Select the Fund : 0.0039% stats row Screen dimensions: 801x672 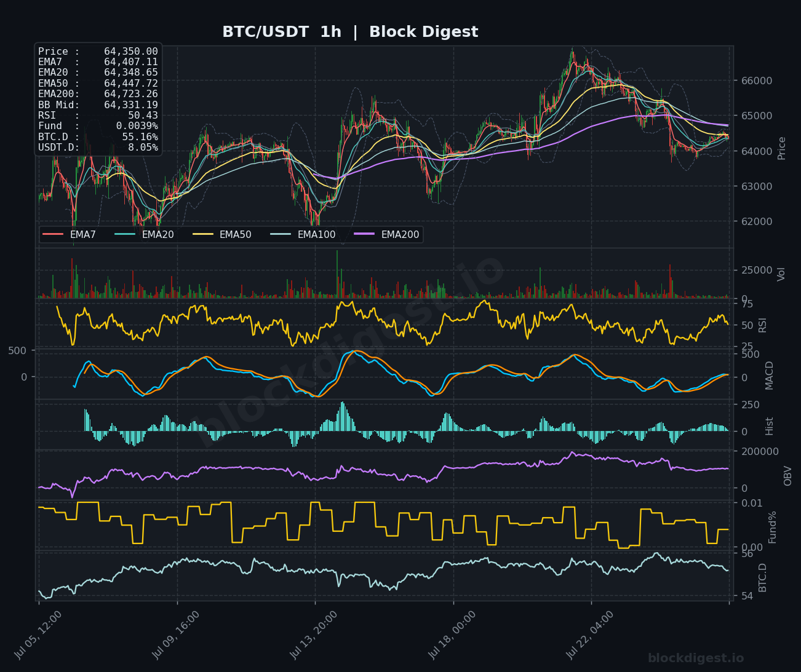coord(98,126)
